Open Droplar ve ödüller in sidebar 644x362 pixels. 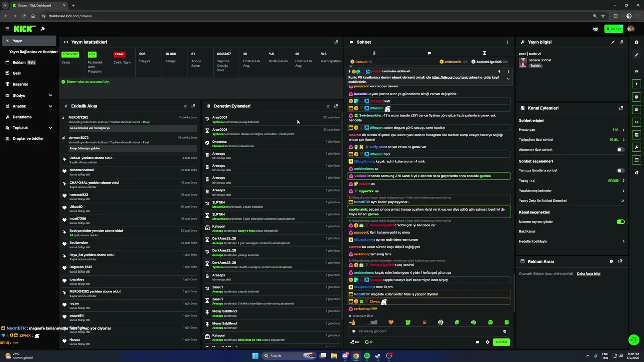click(x=29, y=138)
